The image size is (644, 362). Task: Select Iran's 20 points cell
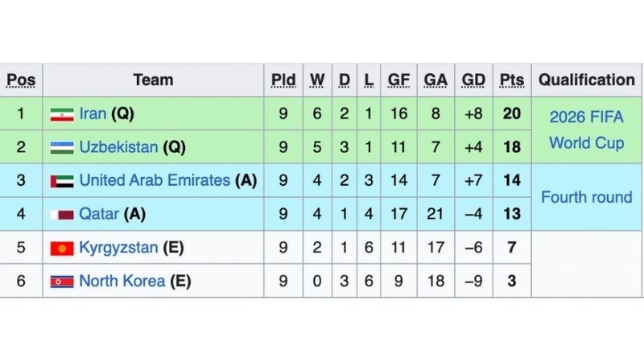click(512, 113)
